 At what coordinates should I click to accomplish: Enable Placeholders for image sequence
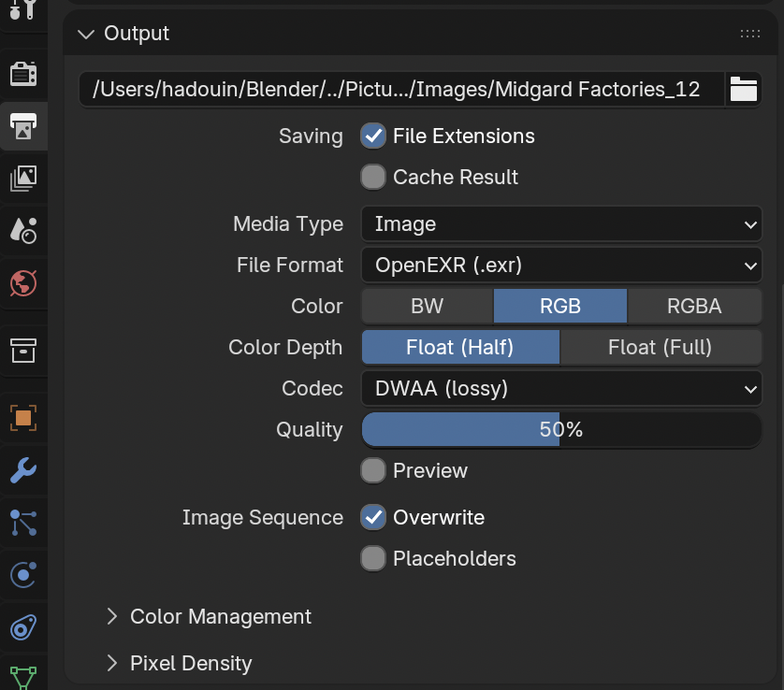click(x=373, y=558)
